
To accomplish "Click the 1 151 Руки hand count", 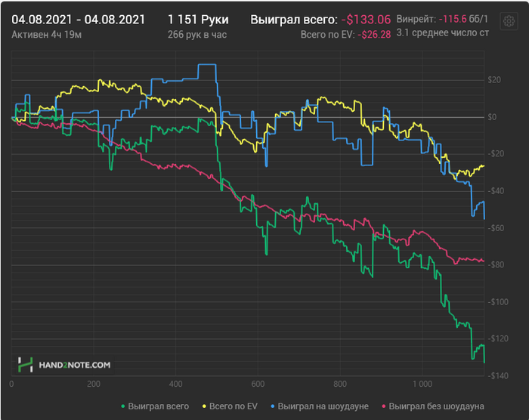I will pos(198,20).
